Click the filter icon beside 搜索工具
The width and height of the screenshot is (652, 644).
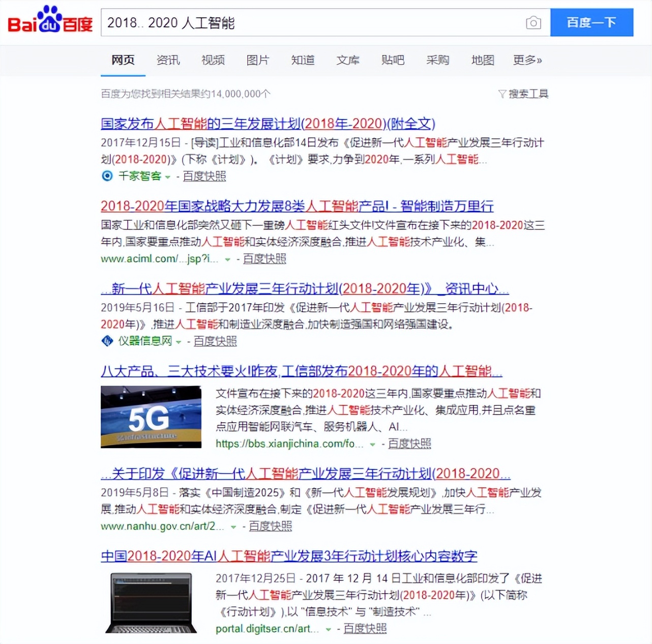(501, 94)
